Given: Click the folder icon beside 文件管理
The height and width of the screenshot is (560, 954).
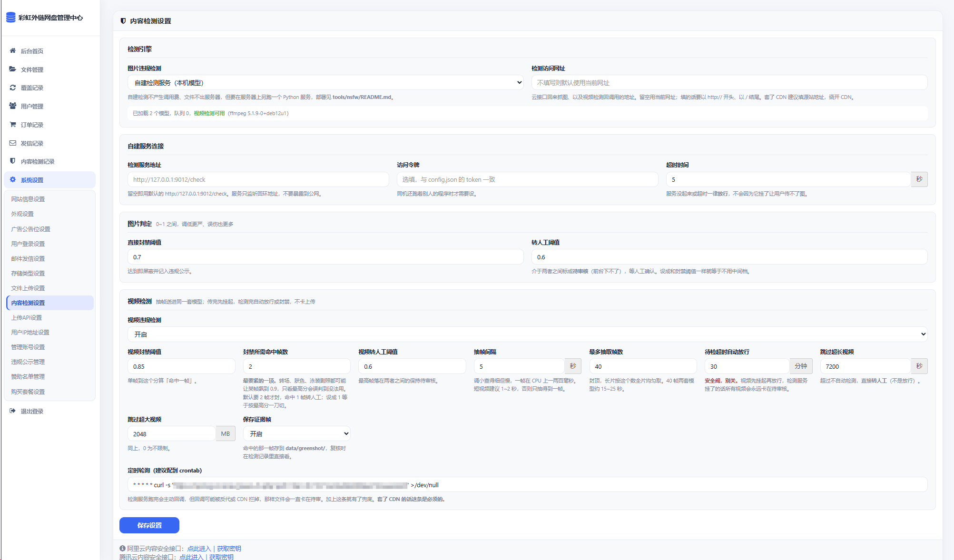Looking at the screenshot, I should [13, 69].
